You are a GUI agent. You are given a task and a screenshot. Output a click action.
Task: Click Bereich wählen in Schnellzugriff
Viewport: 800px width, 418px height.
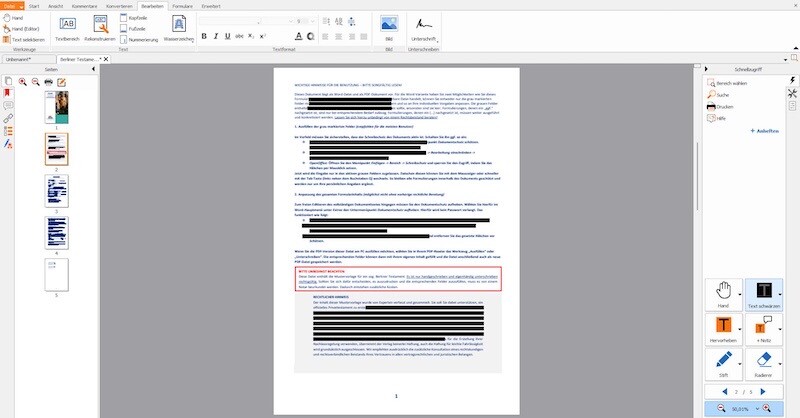(x=727, y=83)
